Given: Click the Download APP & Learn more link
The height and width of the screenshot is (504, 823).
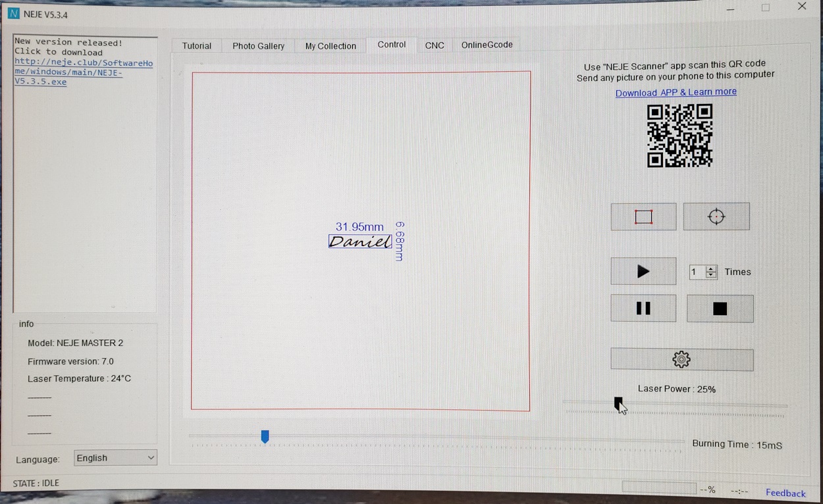Looking at the screenshot, I should (676, 92).
